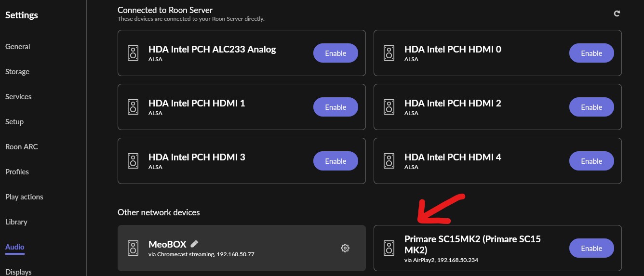Click speaker icon of HDA Intel PCH HDMI 3

click(133, 161)
